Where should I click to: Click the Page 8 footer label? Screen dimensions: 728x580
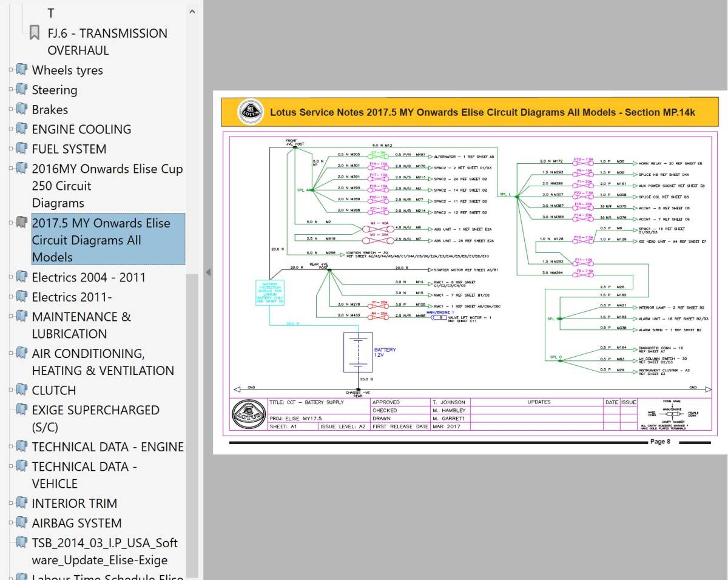(x=660, y=442)
